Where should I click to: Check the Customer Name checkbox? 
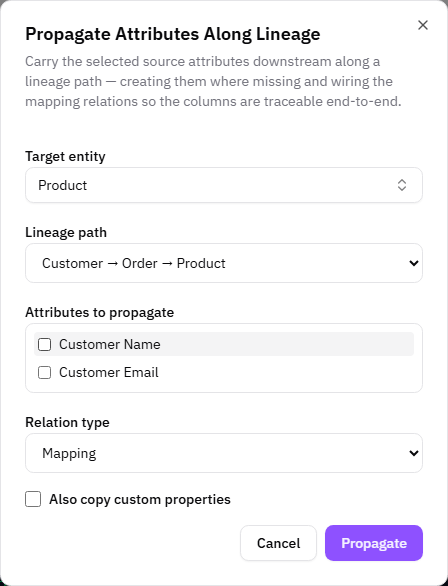tap(44, 344)
